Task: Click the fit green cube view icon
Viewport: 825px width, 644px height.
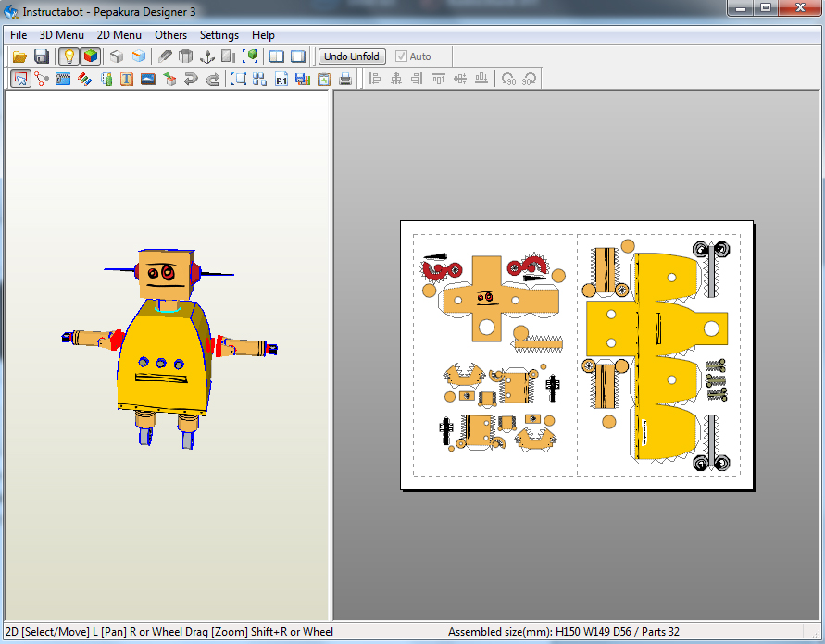Action: 250,56
